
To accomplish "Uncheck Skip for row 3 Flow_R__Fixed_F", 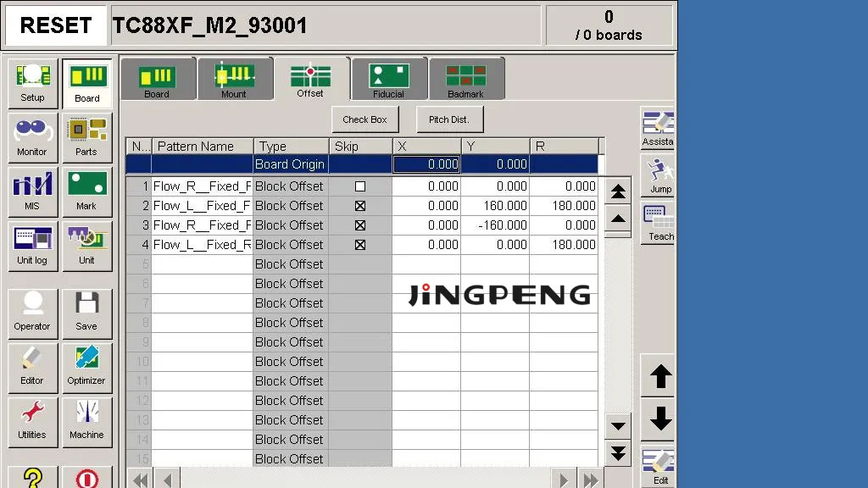I will (360, 225).
